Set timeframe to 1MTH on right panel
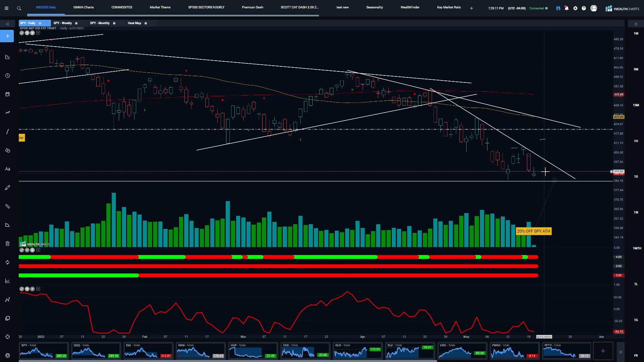This screenshot has height=362, width=644. (x=637, y=248)
